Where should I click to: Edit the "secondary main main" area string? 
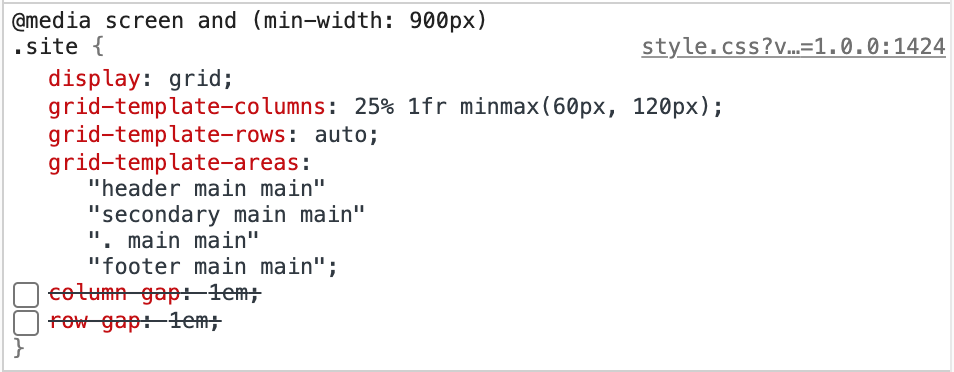point(227,215)
